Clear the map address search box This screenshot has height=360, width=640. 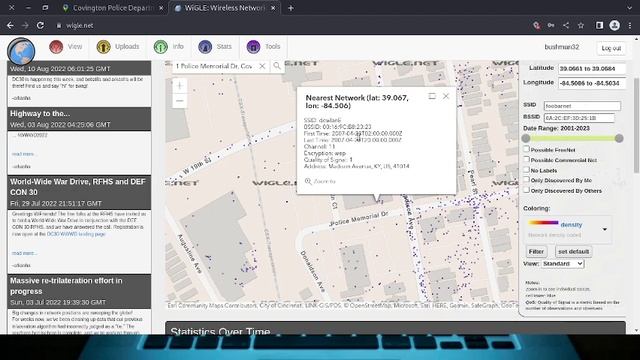coord(262,66)
